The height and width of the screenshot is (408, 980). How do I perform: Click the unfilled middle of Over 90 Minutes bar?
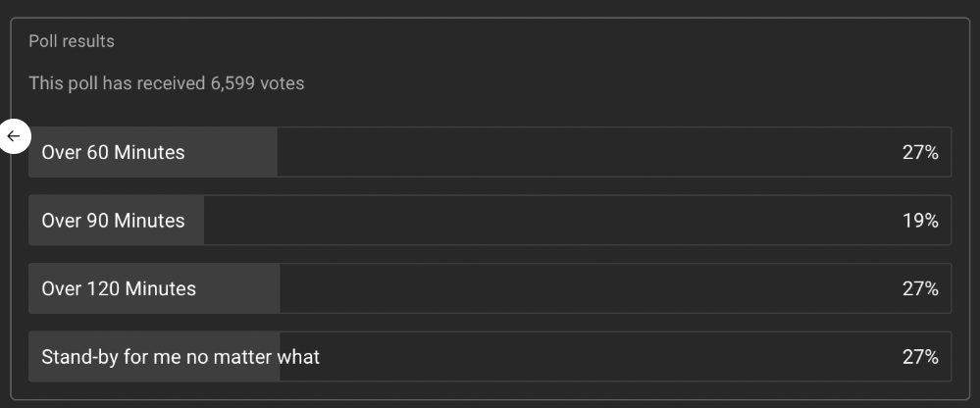(549, 221)
